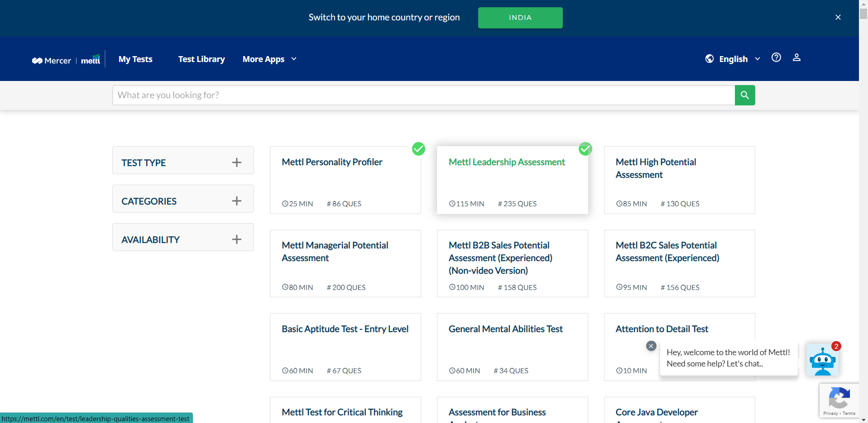Open General Mental Abilities Test
Screen dimensions: 868x423
pyautogui.click(x=505, y=329)
